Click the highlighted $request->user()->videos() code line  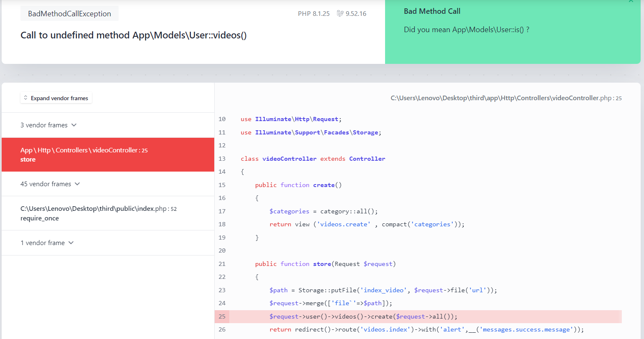tap(363, 316)
